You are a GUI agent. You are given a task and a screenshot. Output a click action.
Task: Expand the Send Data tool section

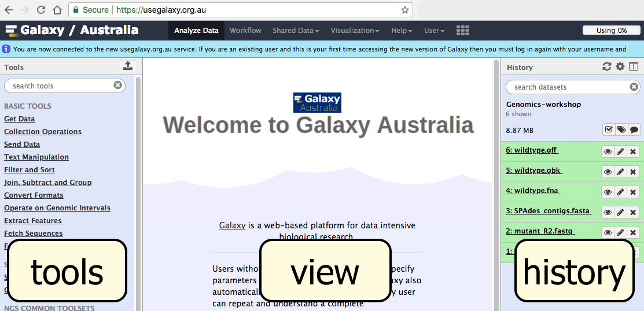pos(22,145)
